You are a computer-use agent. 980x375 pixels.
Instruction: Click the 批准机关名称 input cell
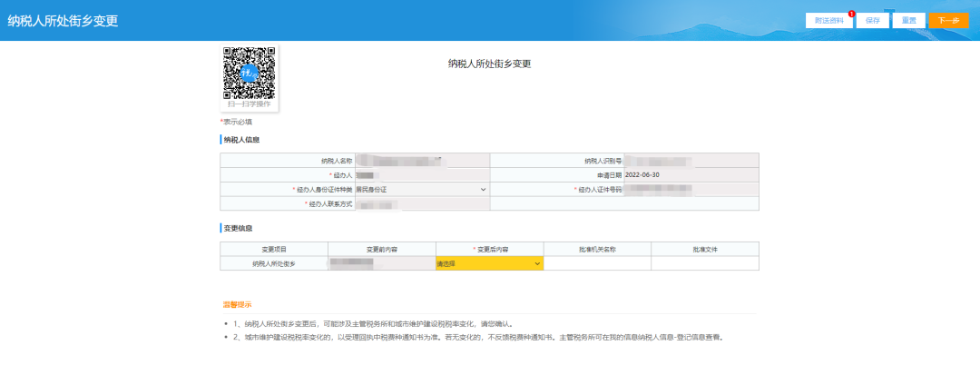(x=597, y=263)
